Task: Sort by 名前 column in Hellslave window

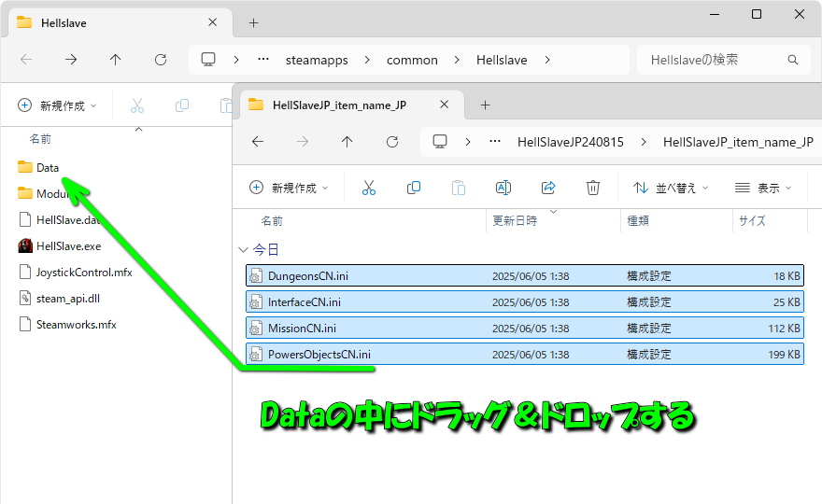Action: pyautogui.click(x=40, y=139)
